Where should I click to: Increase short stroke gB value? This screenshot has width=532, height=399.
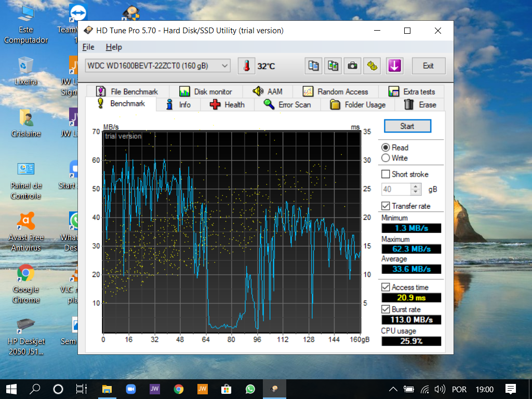(416, 187)
